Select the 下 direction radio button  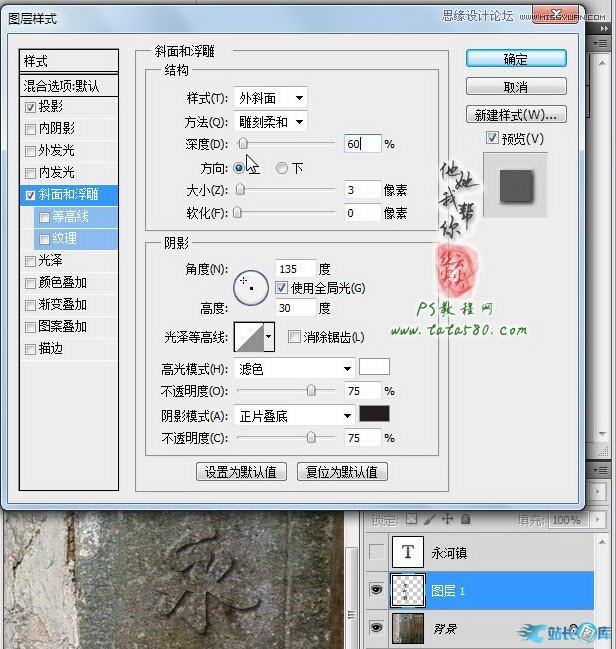(282, 168)
